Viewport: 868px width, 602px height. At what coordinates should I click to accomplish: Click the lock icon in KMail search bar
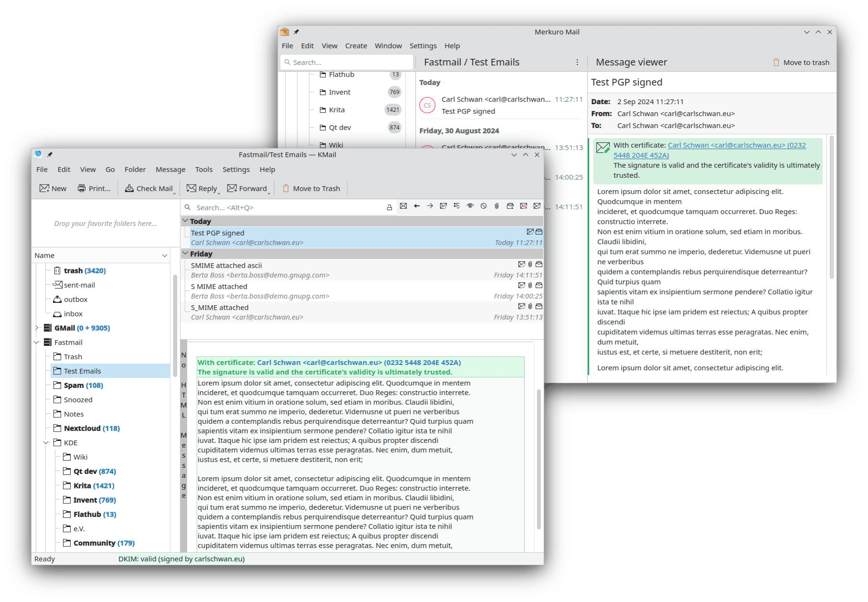coord(390,207)
